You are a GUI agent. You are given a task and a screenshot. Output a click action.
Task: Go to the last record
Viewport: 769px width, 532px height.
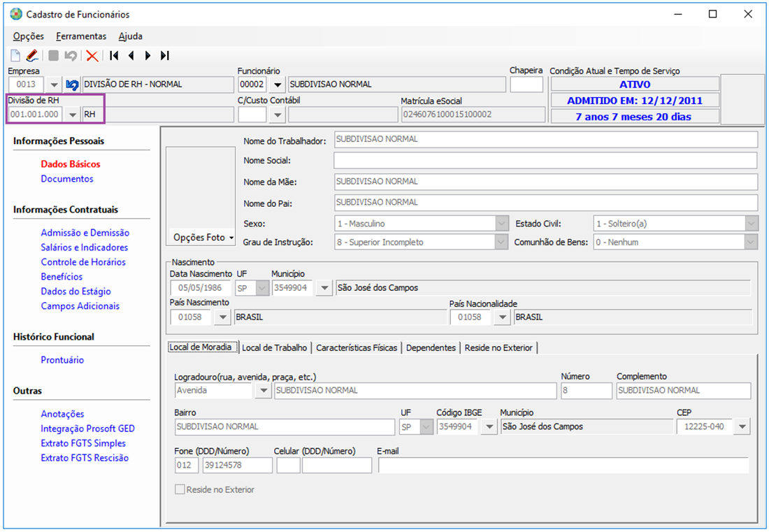tap(165, 55)
